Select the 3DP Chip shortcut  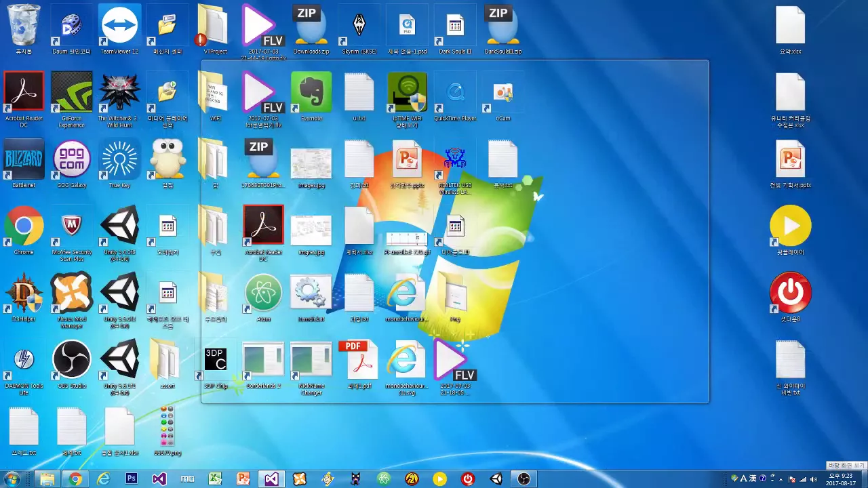click(215, 364)
